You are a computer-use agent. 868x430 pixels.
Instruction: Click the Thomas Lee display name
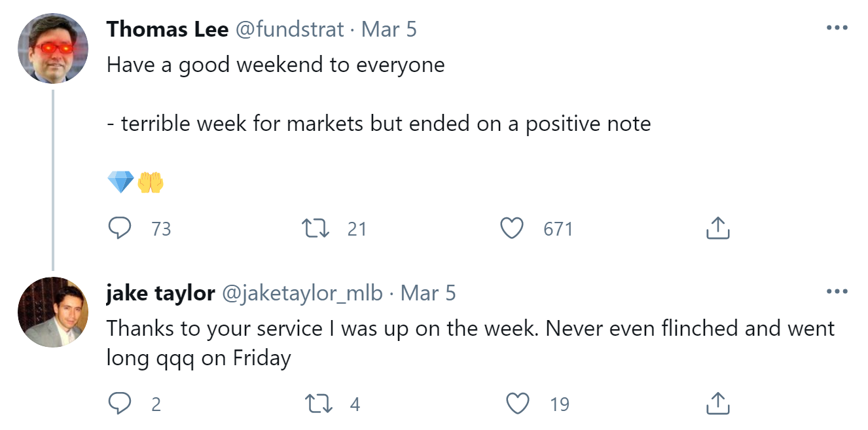(x=167, y=29)
